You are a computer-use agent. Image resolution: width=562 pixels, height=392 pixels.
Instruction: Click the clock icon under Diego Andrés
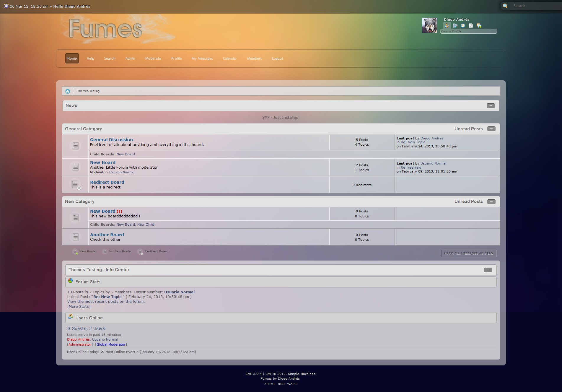click(463, 26)
